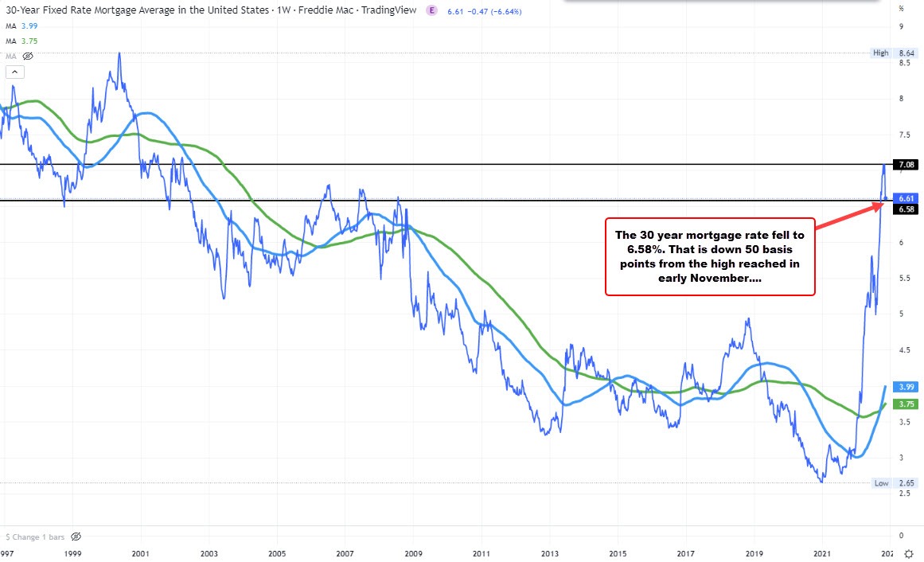This screenshot has width=924, height=562.
Task: Select the 7.08 horizontal line price tag
Action: tap(906, 165)
